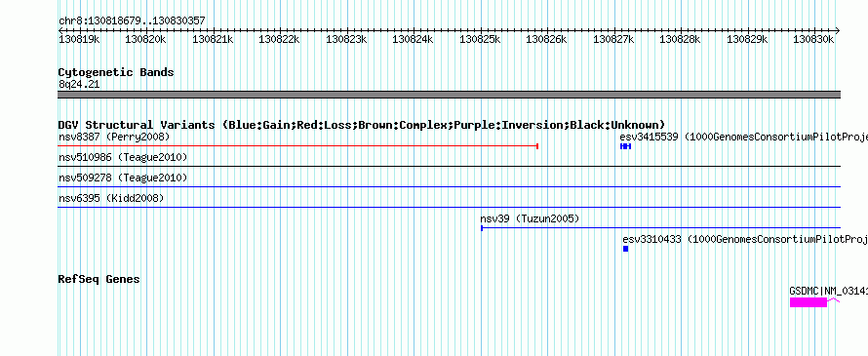
Task: Click the chr8:130818679..130830357 coordinate label
Action: click(132, 20)
